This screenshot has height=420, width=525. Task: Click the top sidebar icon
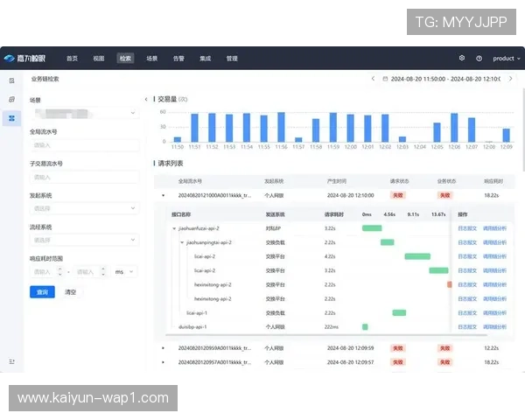[11, 80]
